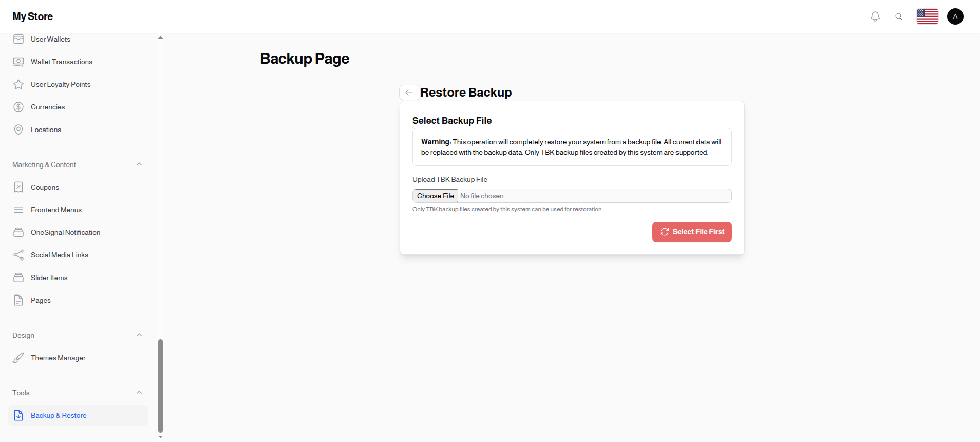Click the sidebar scrollbar thumb

click(160, 386)
